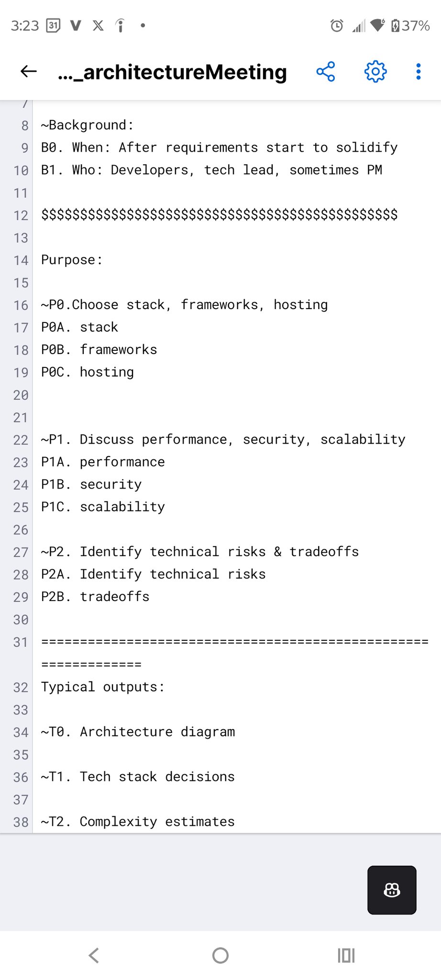Viewport: 441px width, 980px height.
Task: Click line number 31 in gutter
Action: tap(21, 642)
